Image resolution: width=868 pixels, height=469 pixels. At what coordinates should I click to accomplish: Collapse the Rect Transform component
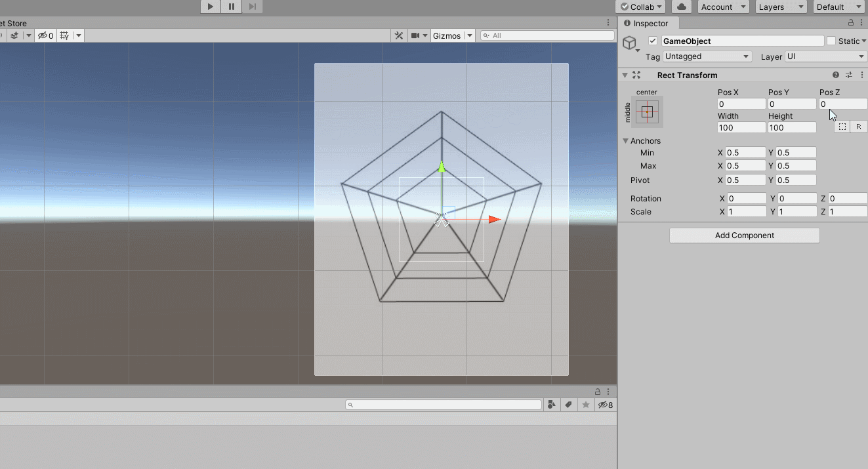pos(625,75)
